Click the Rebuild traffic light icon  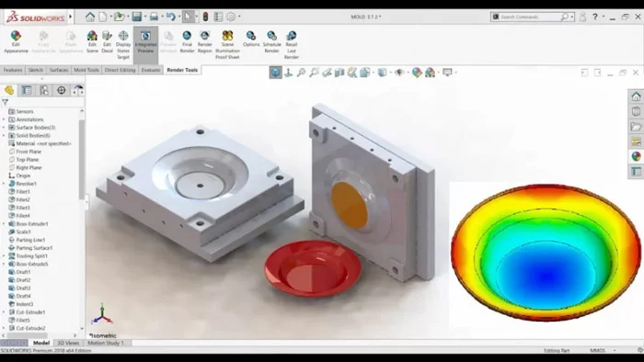[205, 17]
